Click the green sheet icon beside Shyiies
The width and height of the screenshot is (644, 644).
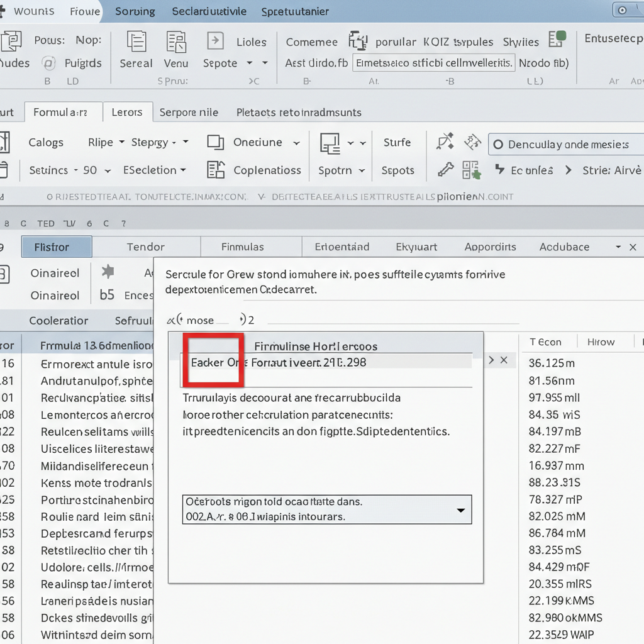coord(557,39)
